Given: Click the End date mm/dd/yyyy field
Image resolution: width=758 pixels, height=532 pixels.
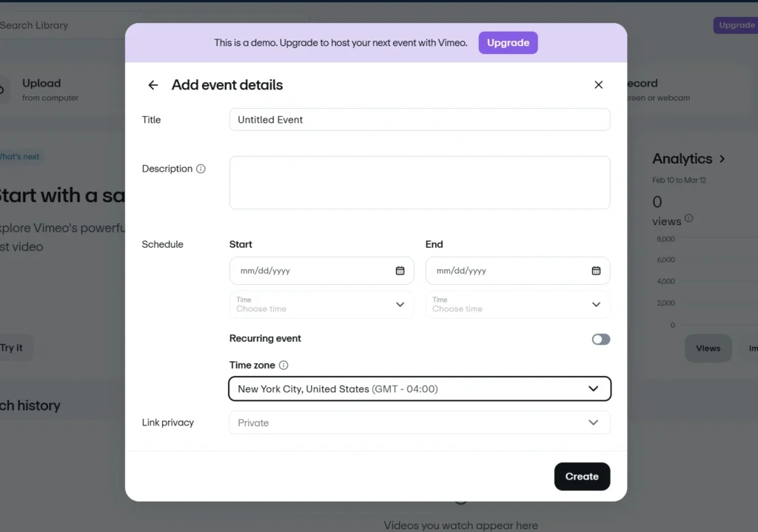Looking at the screenshot, I should point(517,271).
